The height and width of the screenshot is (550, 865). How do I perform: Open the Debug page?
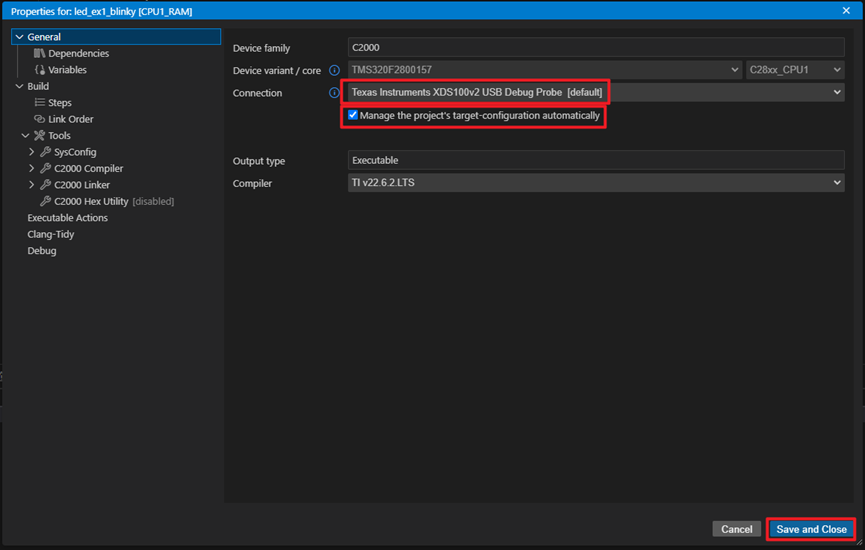(42, 250)
